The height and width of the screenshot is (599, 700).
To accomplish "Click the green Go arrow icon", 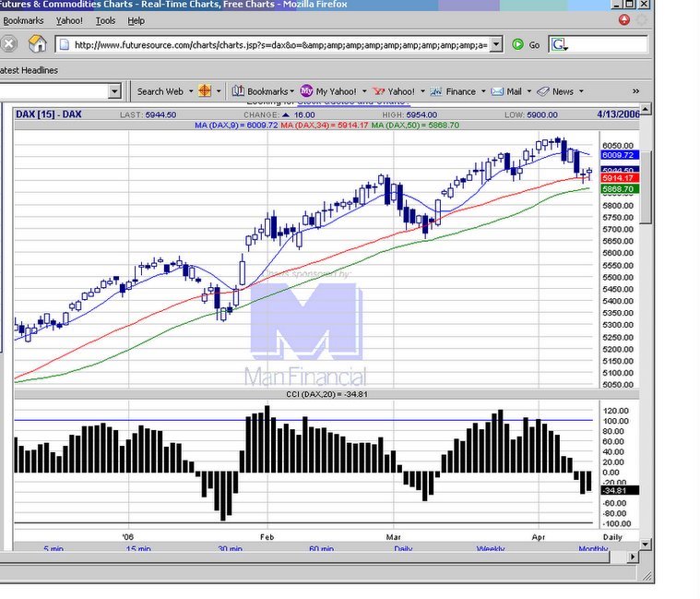I will pyautogui.click(x=518, y=44).
